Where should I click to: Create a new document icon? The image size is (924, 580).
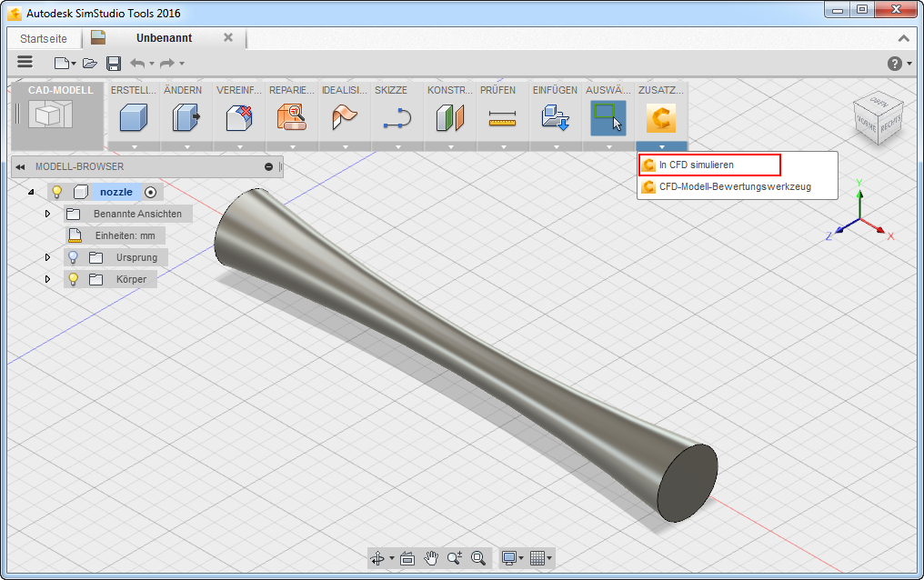point(62,63)
